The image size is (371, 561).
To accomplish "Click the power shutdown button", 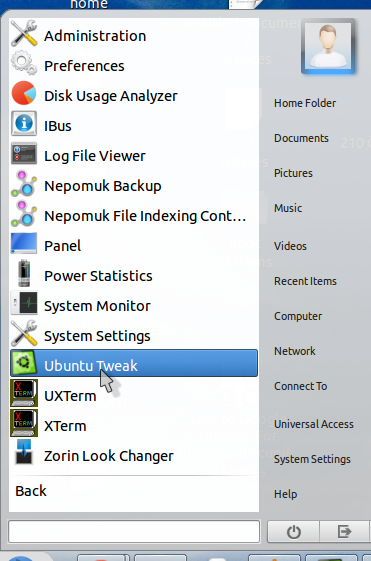I will [293, 532].
